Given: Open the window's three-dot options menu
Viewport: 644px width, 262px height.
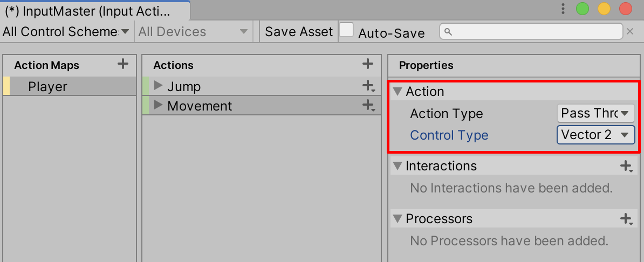Looking at the screenshot, I should coord(563,9).
